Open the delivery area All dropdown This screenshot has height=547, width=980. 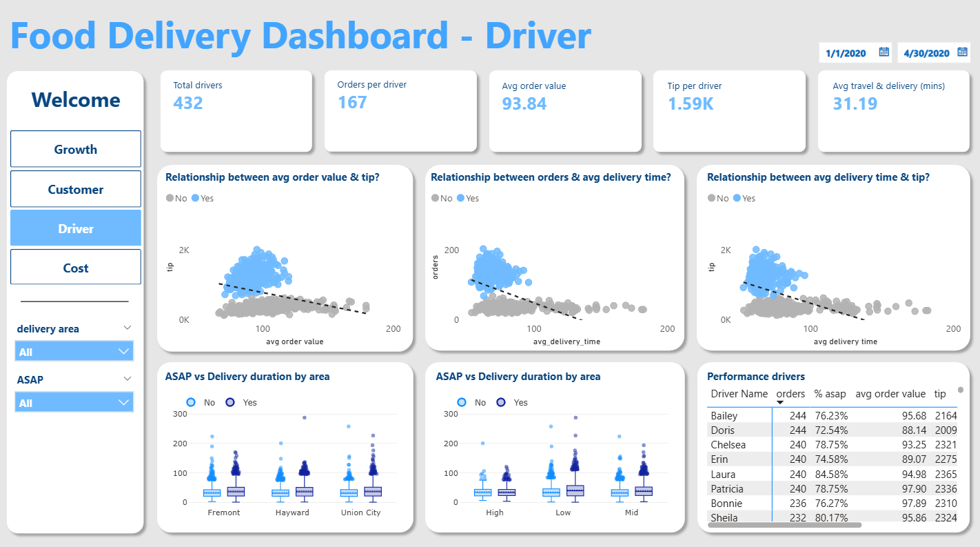point(74,352)
